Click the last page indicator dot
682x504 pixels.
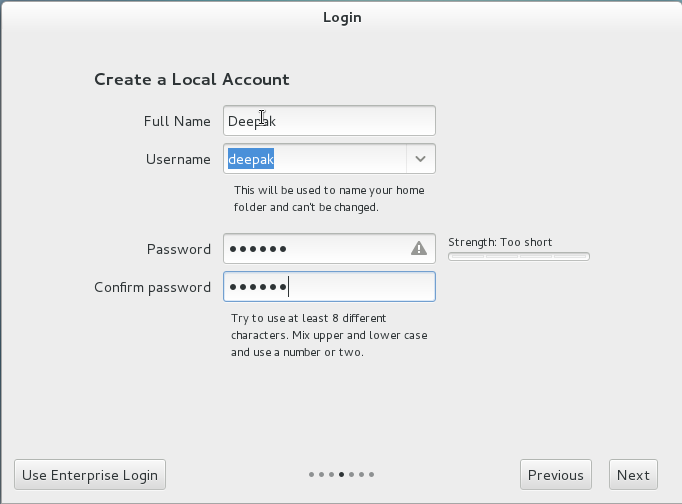tap(372, 475)
